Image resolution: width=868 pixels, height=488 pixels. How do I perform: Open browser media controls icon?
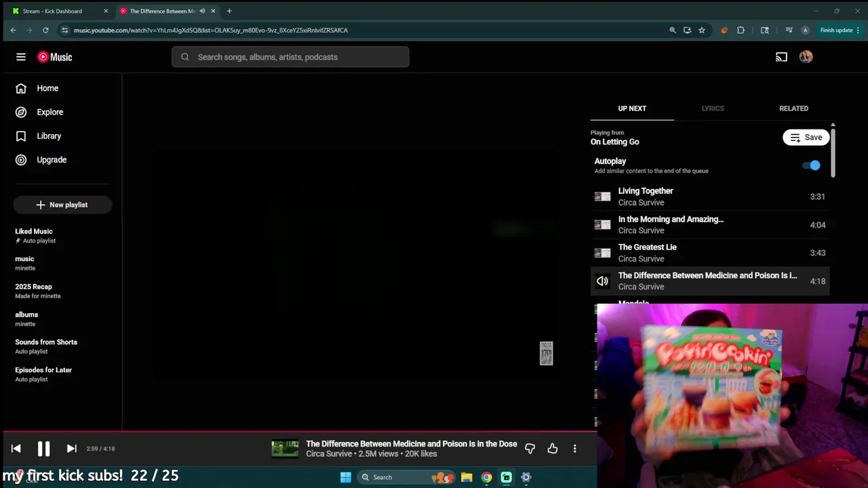click(789, 30)
